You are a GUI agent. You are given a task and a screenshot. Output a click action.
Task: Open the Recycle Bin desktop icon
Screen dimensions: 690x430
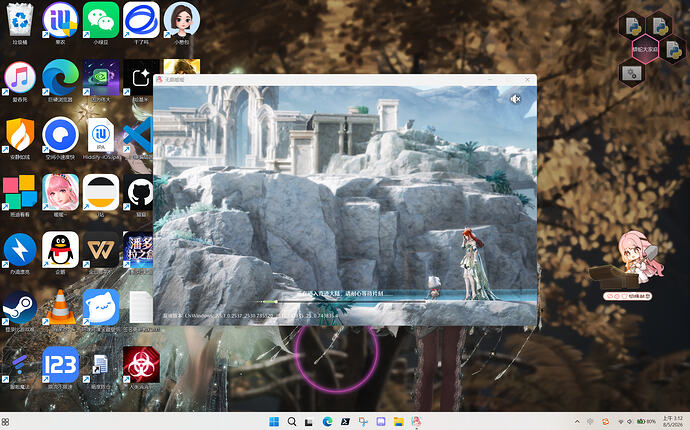point(20,20)
